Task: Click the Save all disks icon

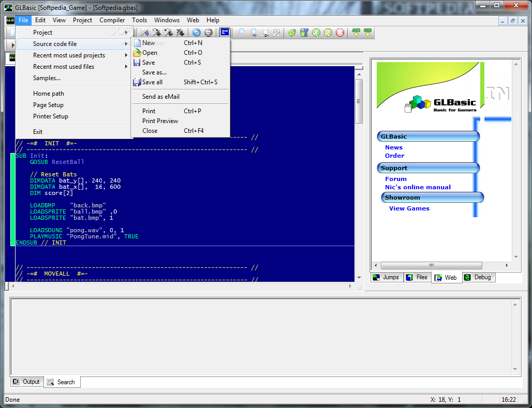Action: (137, 82)
